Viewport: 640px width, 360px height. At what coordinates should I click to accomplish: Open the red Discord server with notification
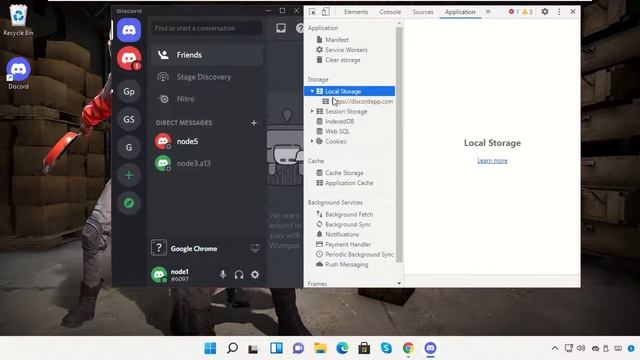click(x=129, y=58)
